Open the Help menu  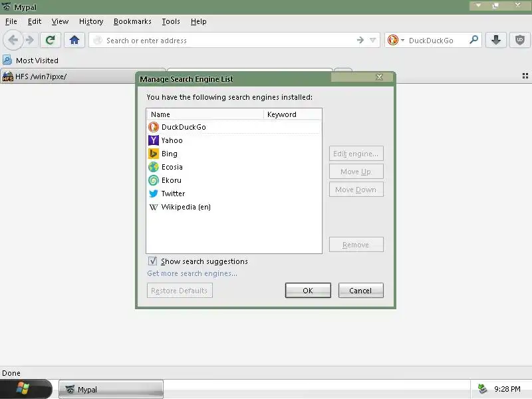click(198, 21)
